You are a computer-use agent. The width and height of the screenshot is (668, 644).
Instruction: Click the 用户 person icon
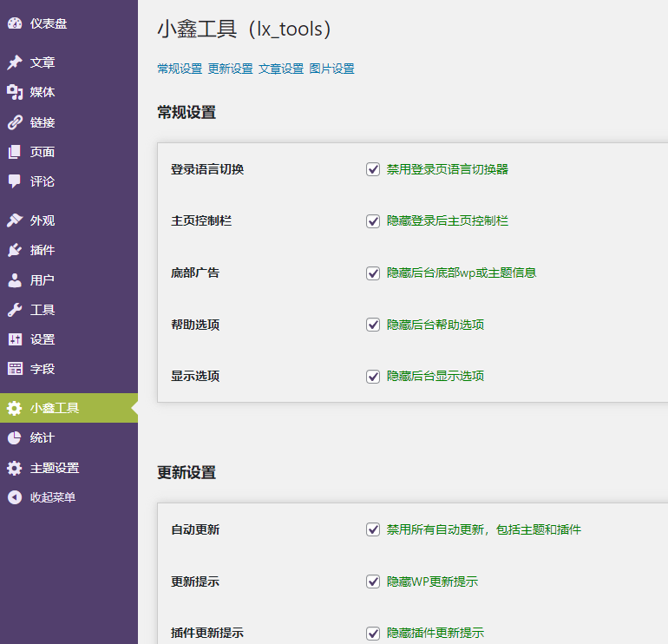pyautogui.click(x=15, y=280)
